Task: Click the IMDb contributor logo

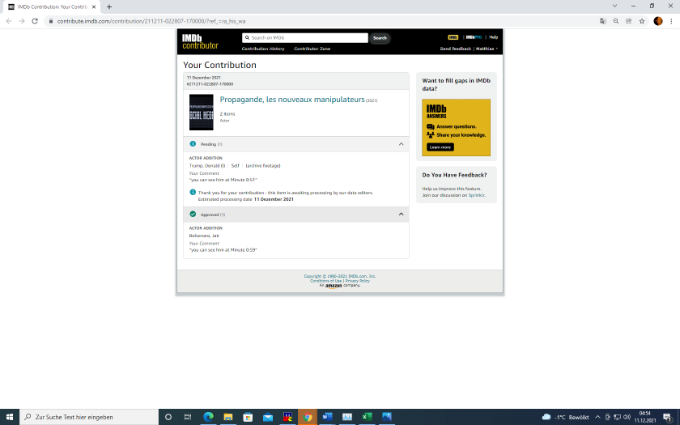Action: click(x=200, y=42)
